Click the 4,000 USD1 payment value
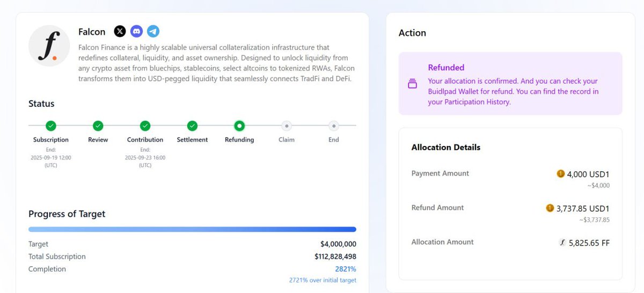 click(588, 174)
